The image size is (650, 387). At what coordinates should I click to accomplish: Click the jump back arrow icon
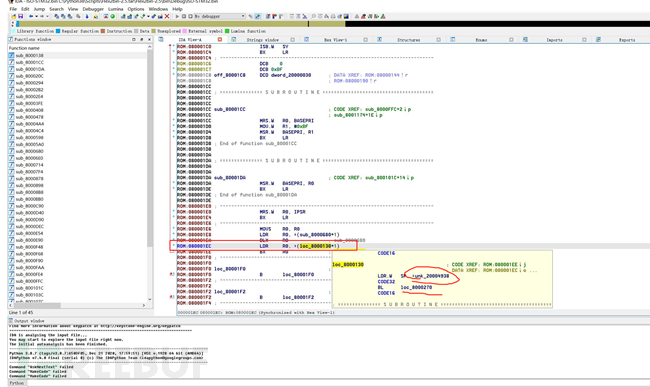click(31, 17)
